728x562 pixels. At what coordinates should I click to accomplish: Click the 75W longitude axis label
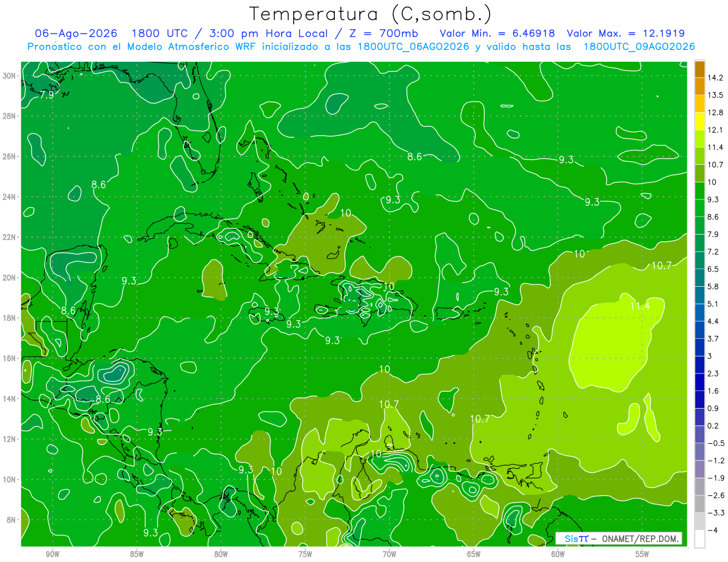pyautogui.click(x=305, y=554)
